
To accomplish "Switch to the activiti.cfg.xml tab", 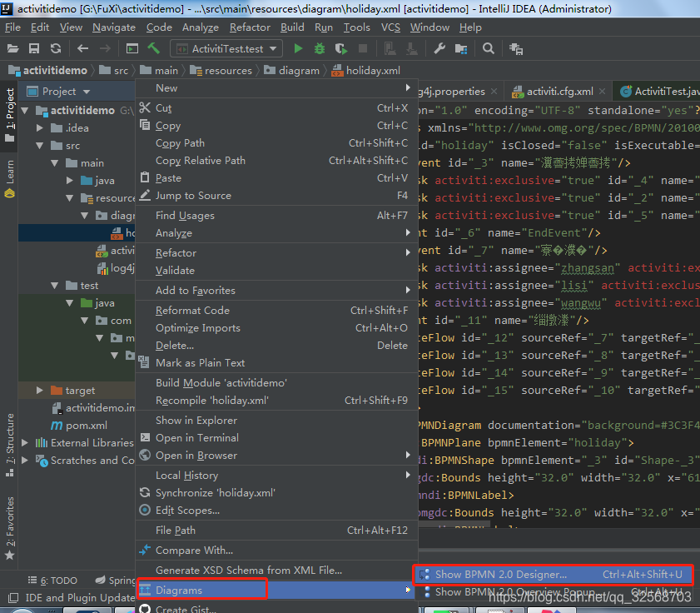I will tap(559, 92).
